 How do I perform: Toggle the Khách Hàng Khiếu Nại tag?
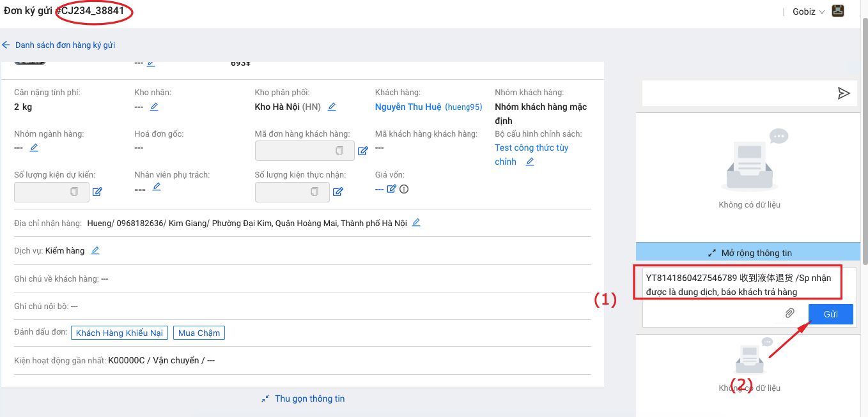(120, 333)
